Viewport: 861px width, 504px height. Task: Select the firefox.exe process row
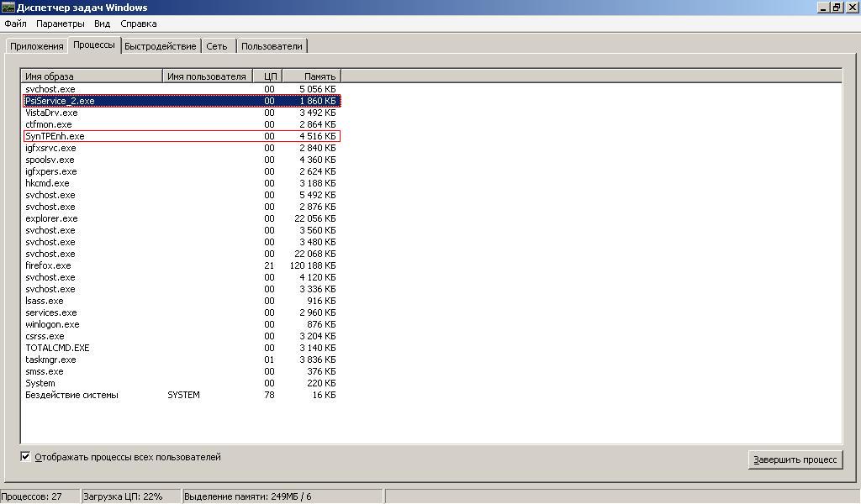(x=49, y=265)
